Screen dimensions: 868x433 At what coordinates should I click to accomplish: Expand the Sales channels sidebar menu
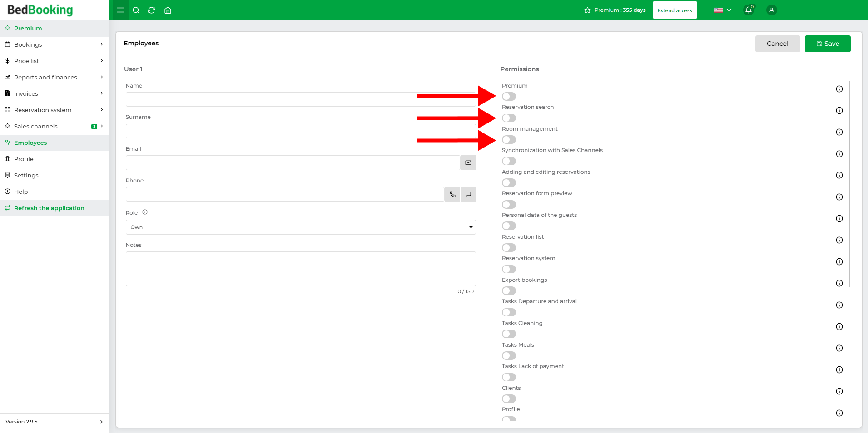pyautogui.click(x=55, y=126)
